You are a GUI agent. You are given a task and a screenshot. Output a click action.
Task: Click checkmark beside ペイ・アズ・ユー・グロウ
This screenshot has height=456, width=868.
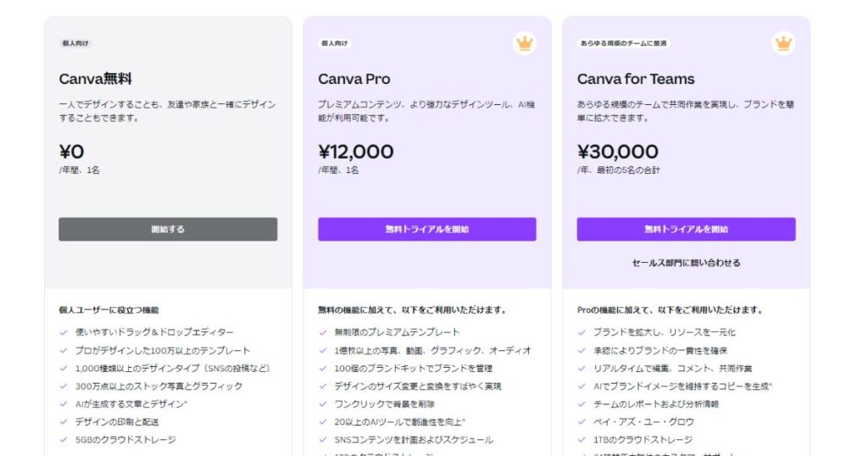point(582,421)
